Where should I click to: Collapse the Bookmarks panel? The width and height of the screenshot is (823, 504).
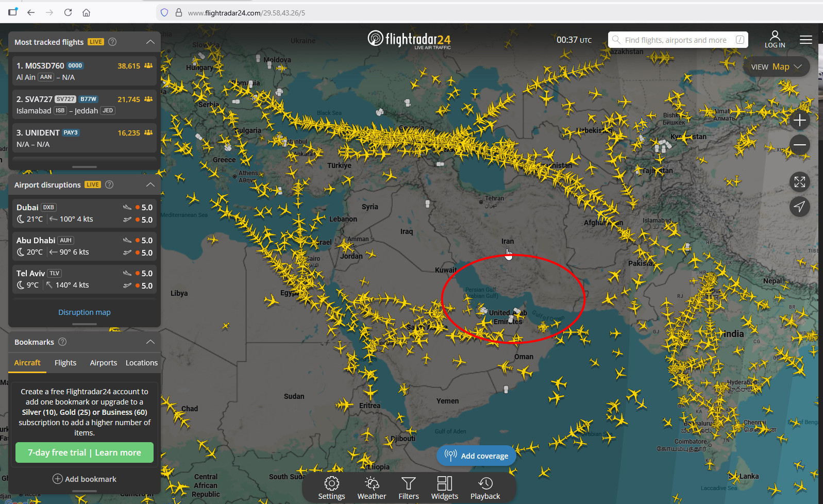click(150, 342)
